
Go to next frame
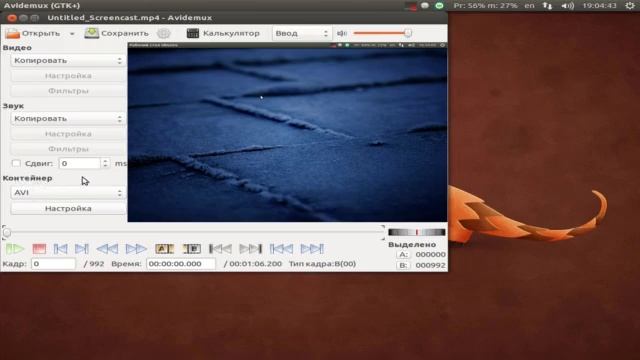pos(82,249)
